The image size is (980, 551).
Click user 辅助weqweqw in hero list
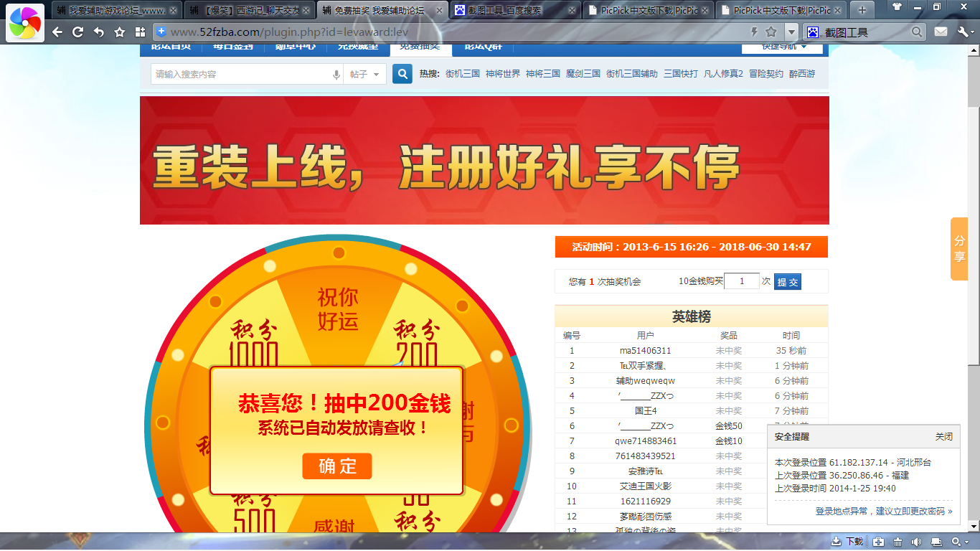pos(645,381)
